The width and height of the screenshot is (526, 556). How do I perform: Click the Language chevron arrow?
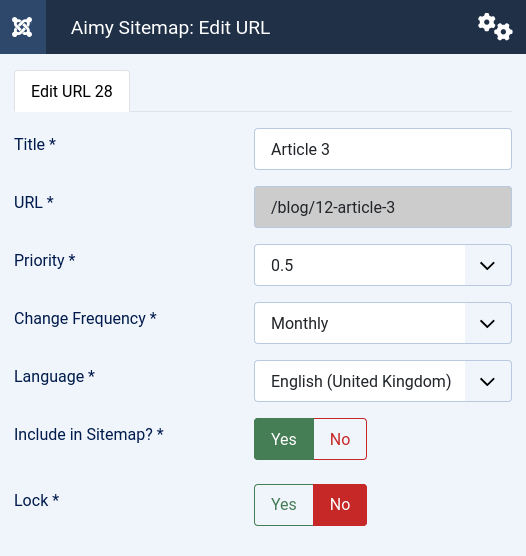click(487, 382)
